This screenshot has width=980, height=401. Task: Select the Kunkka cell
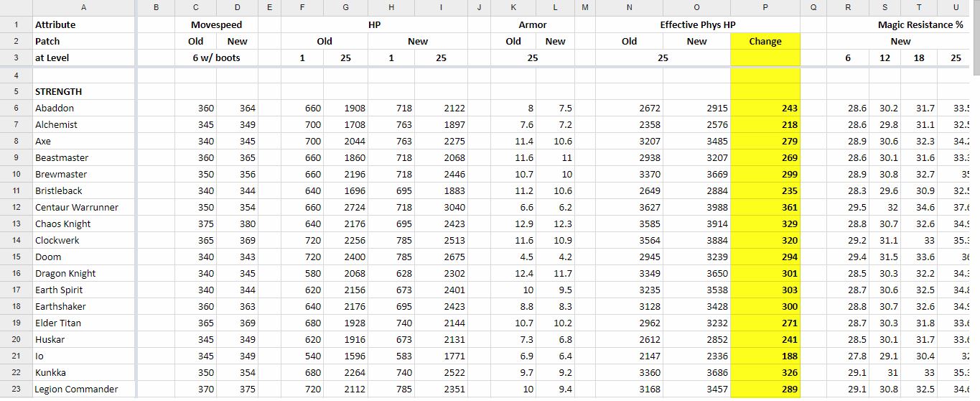coord(83,373)
